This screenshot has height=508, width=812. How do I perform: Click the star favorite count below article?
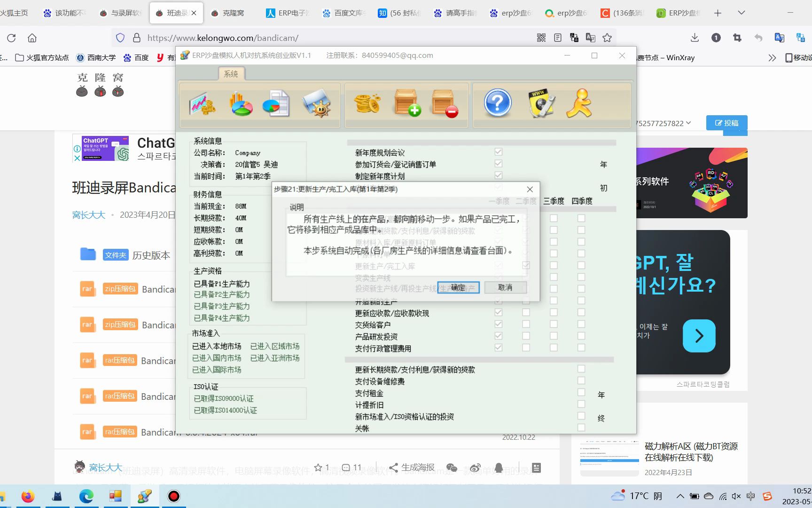(322, 467)
